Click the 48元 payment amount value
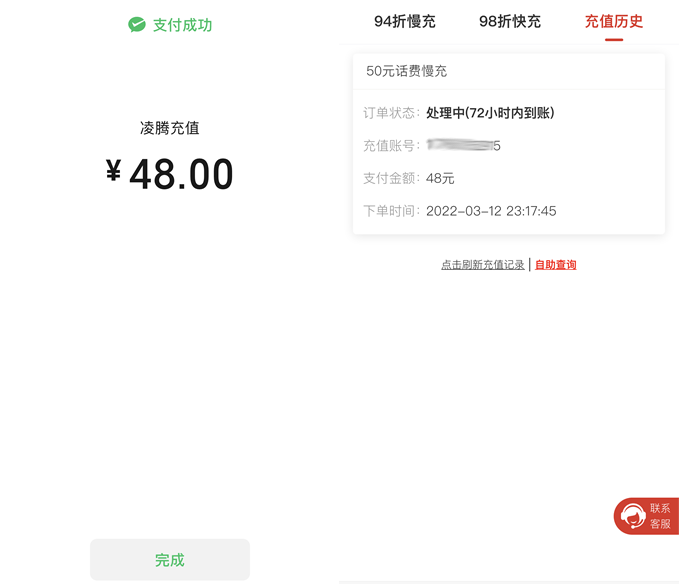The height and width of the screenshot is (584, 679). point(440,178)
